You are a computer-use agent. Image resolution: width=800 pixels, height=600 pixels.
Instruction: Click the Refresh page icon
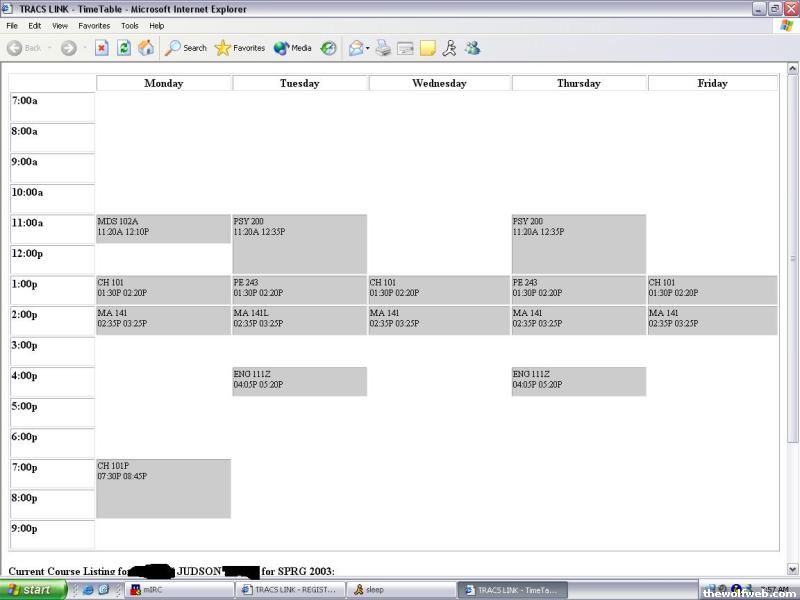click(x=124, y=48)
